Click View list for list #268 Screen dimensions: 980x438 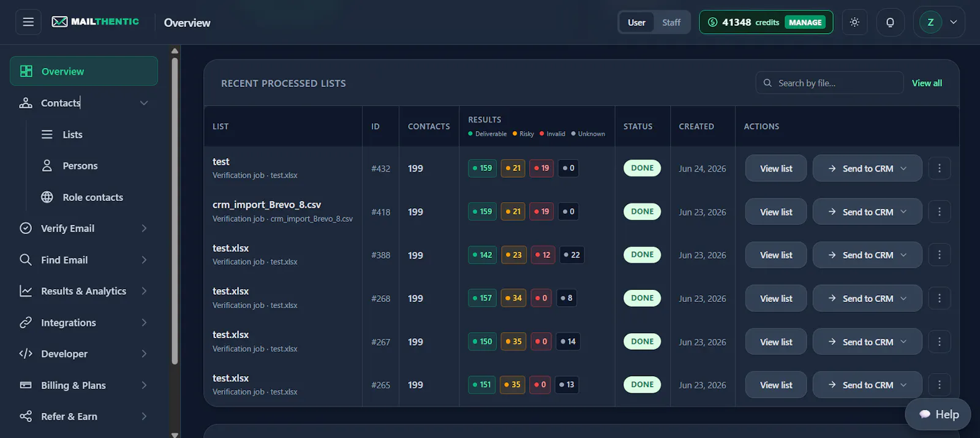coord(776,298)
